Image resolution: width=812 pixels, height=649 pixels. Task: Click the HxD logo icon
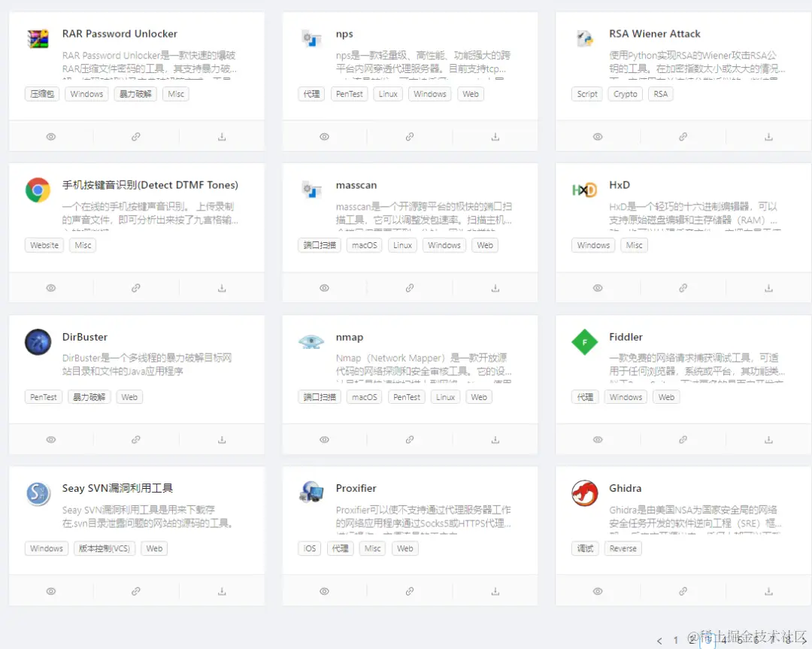[585, 190]
